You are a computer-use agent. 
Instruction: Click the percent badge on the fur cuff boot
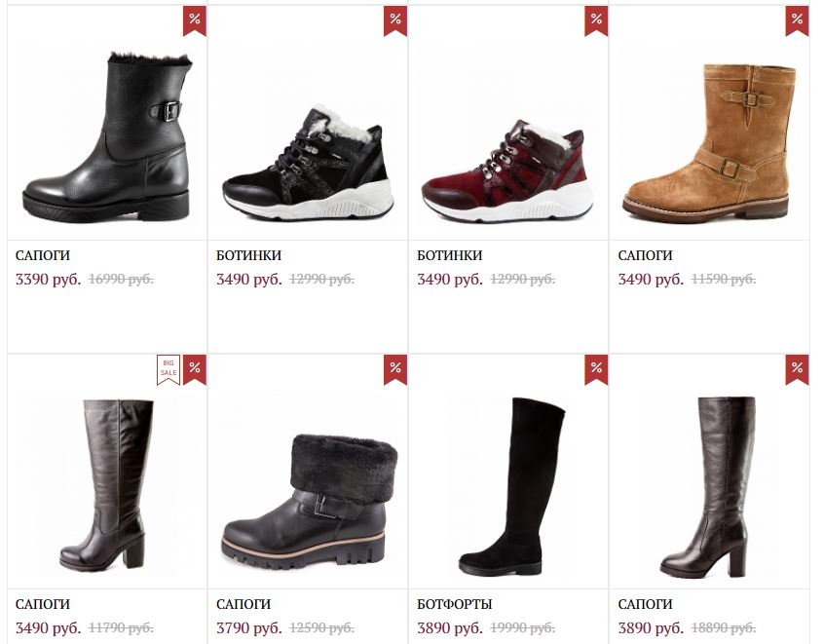[395, 369]
